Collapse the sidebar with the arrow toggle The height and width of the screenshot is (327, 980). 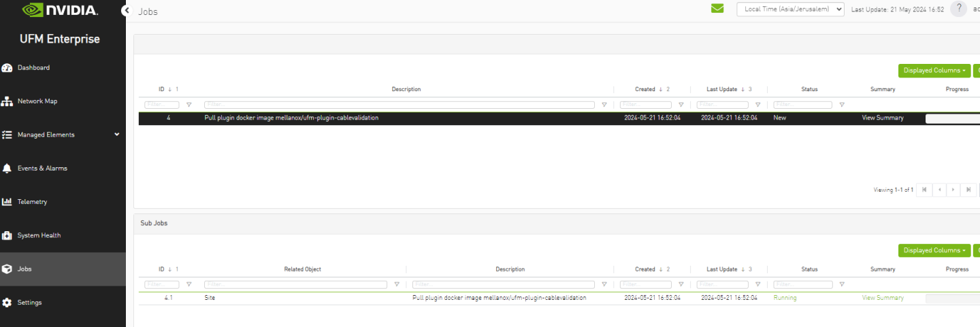click(126, 11)
